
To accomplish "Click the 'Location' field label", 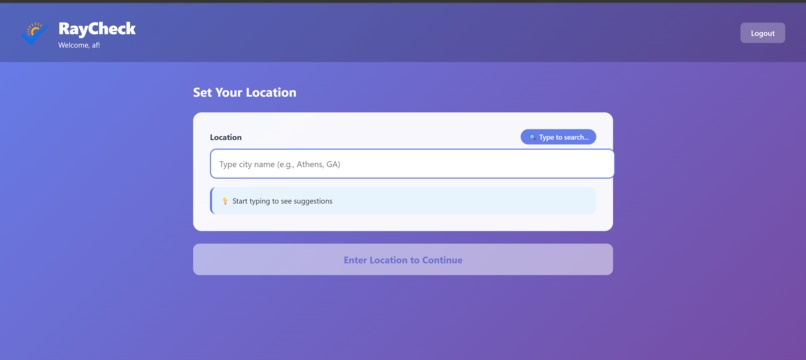I will (x=226, y=137).
